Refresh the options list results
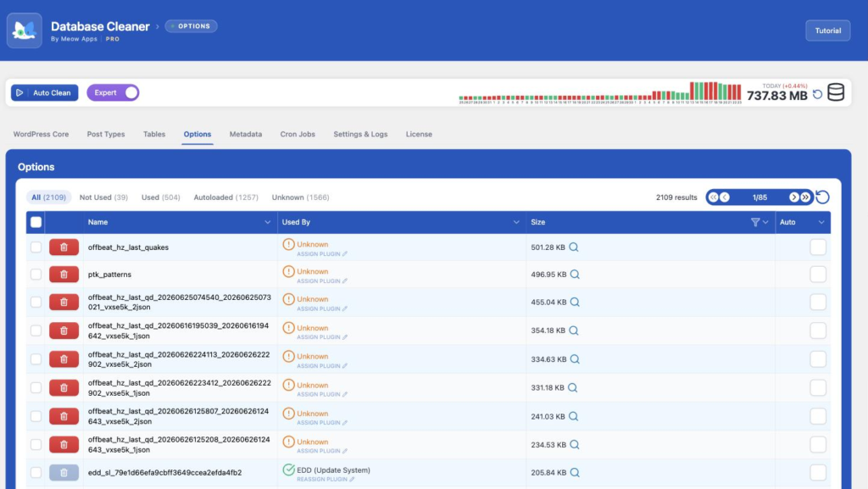The image size is (868, 489). (822, 197)
